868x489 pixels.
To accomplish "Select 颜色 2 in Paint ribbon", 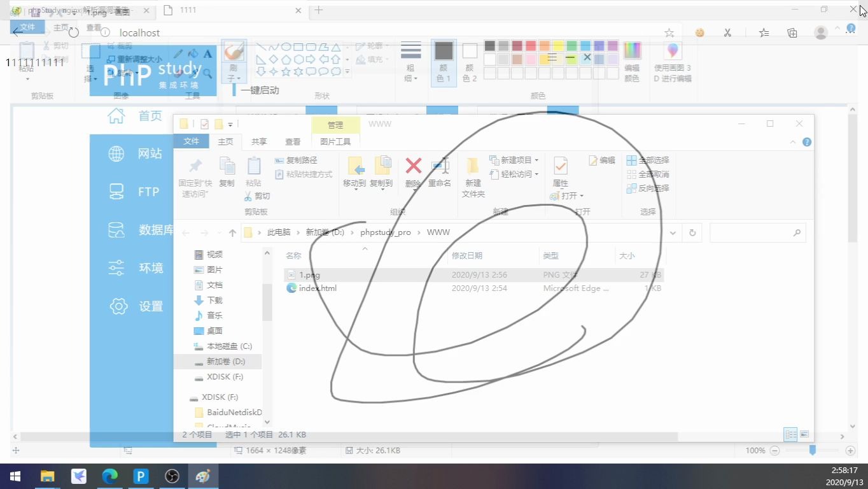I will pos(470,62).
